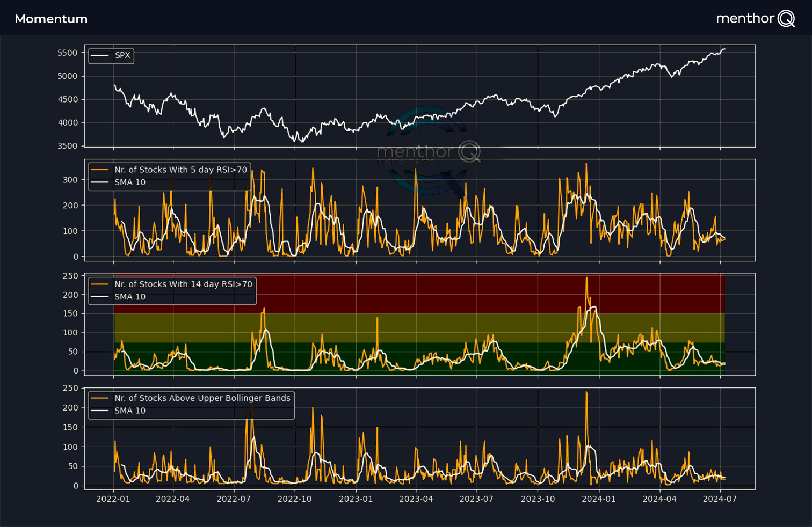
Task: Click the 5500 label on SPX y-axis
Action: [x=68, y=53]
